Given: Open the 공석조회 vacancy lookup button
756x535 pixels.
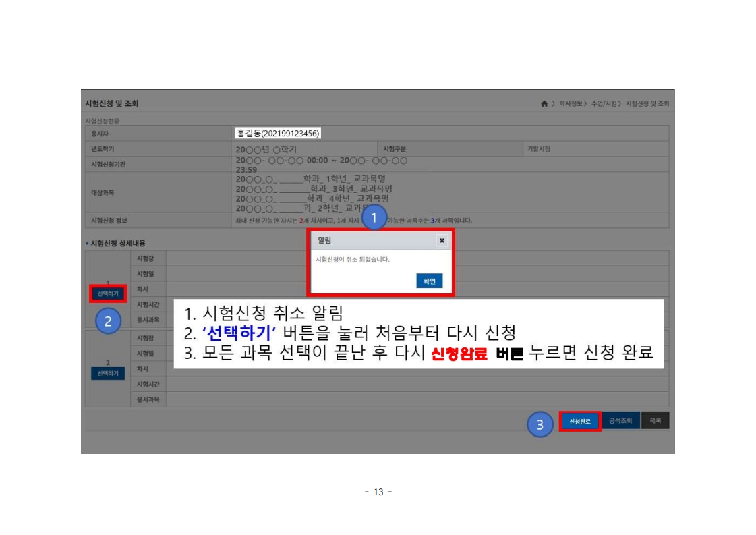Looking at the screenshot, I should tap(620, 421).
